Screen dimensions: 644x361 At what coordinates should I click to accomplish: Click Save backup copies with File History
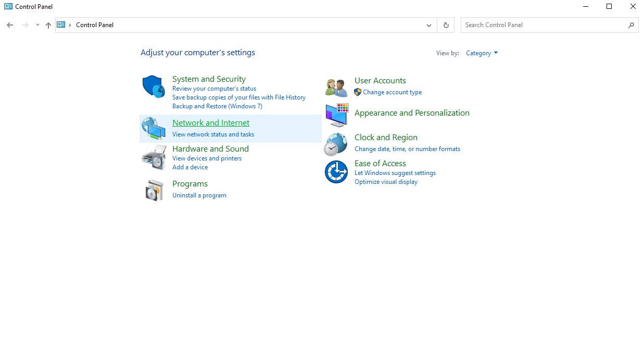(239, 97)
